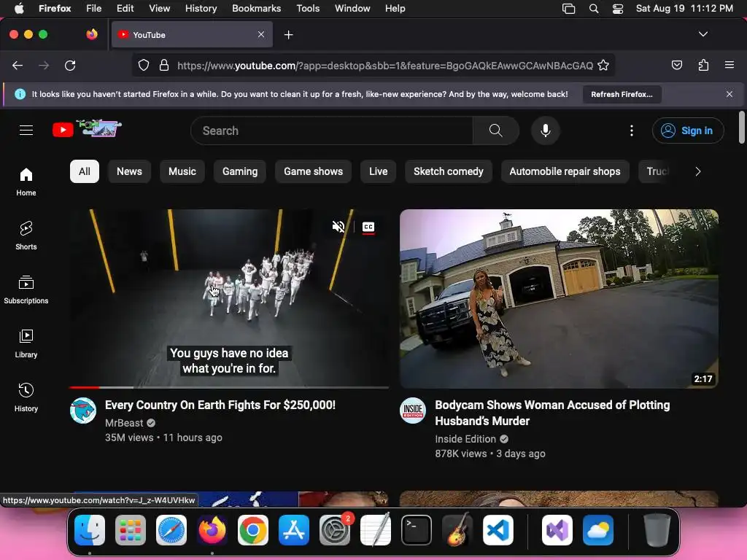
Task: Seek within MrBeast preview progress bar
Action: [x=229, y=388]
